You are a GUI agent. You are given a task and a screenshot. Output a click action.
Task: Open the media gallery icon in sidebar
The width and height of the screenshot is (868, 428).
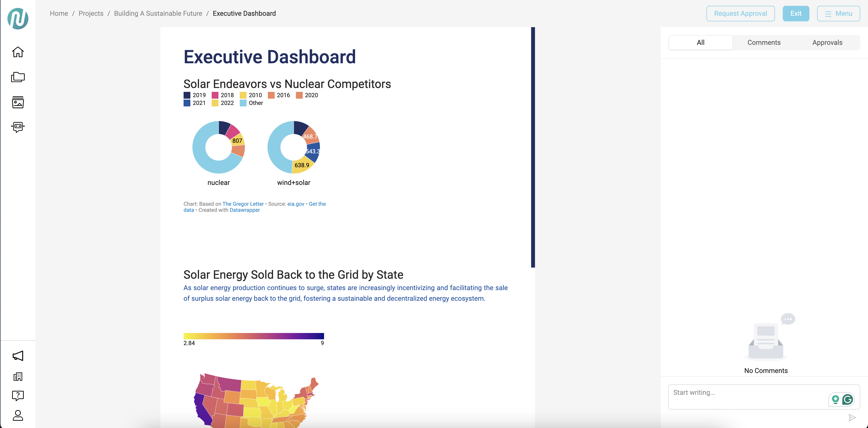pos(17,103)
